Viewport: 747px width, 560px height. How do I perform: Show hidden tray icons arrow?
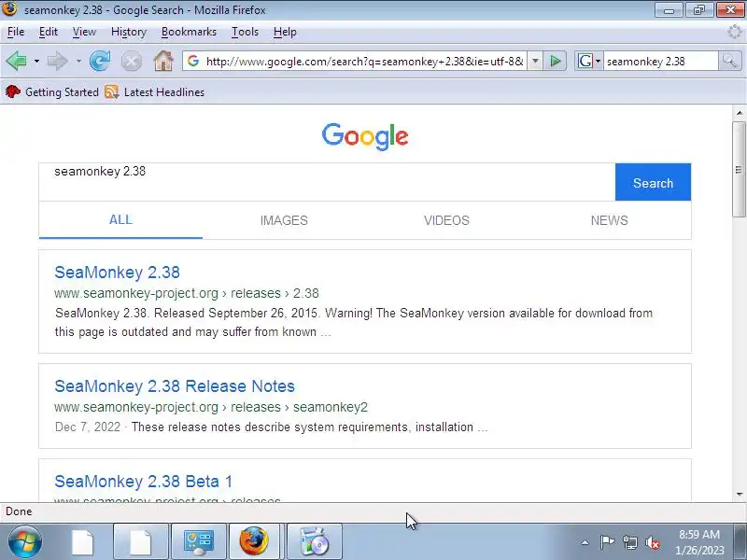coord(585,542)
